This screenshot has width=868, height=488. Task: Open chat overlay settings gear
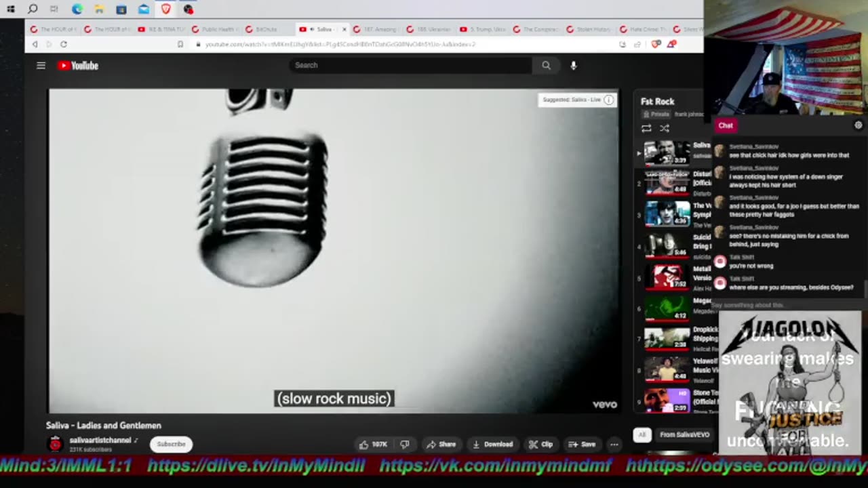pos(859,125)
